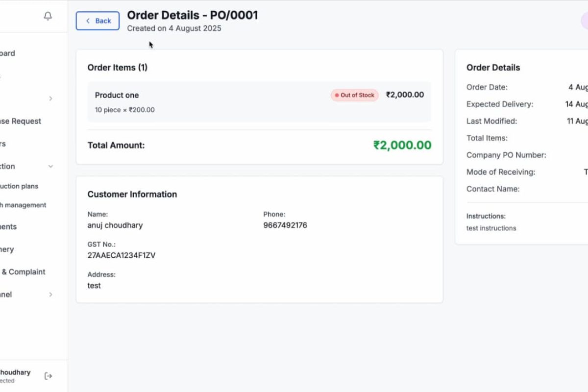
Task: Open the Dashboard sidebar item
Action: (x=7, y=53)
